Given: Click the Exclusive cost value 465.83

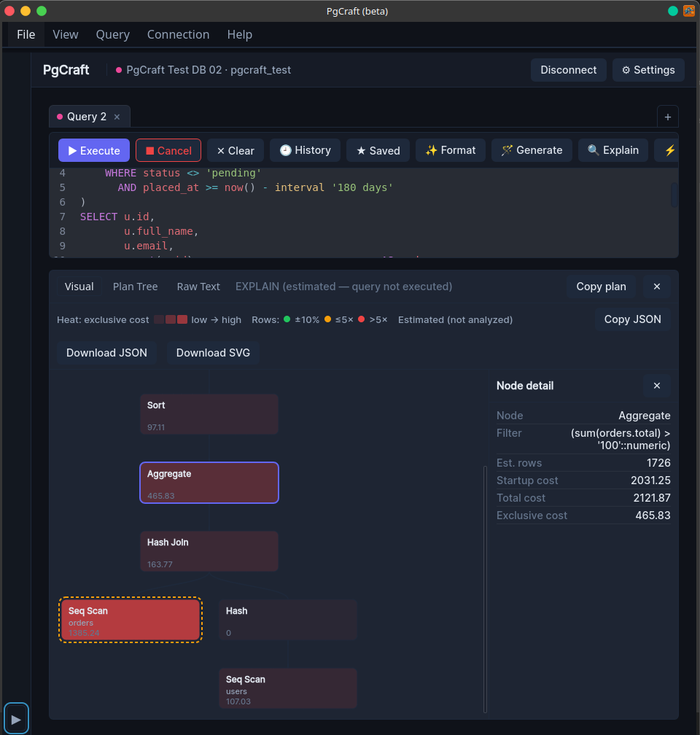Looking at the screenshot, I should [x=653, y=515].
